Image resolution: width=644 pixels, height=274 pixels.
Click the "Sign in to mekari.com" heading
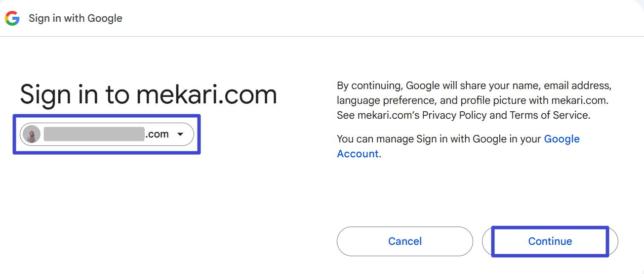pos(149,94)
